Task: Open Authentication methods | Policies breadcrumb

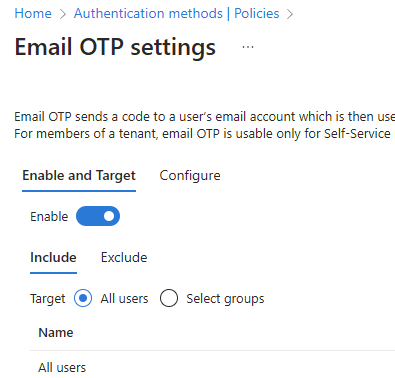Action: tap(177, 14)
